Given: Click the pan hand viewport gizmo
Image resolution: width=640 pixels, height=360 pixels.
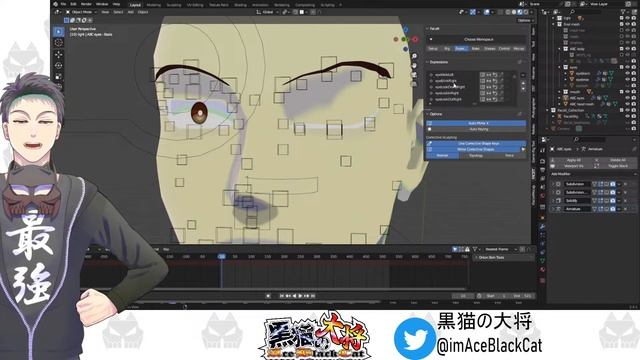Looking at the screenshot, I should (x=414, y=65).
